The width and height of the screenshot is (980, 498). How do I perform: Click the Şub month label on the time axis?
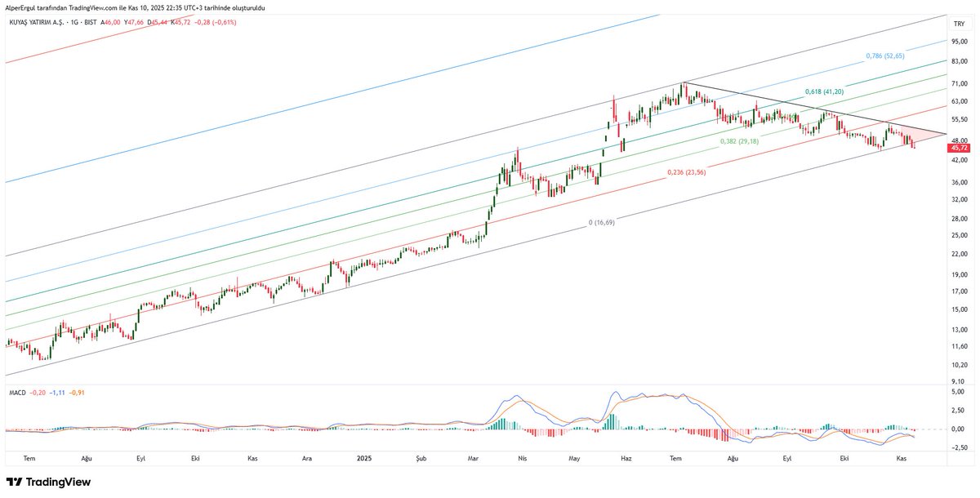tap(421, 460)
